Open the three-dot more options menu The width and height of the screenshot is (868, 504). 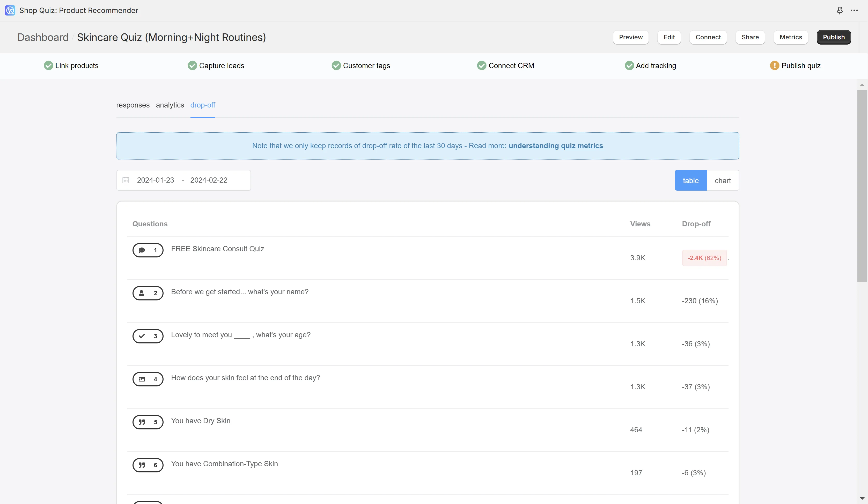pyautogui.click(x=854, y=10)
